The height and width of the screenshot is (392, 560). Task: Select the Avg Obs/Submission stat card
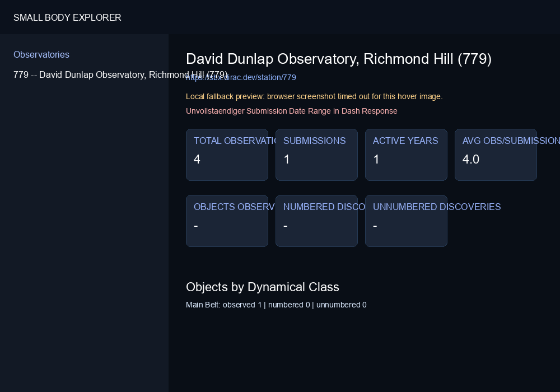(x=496, y=155)
